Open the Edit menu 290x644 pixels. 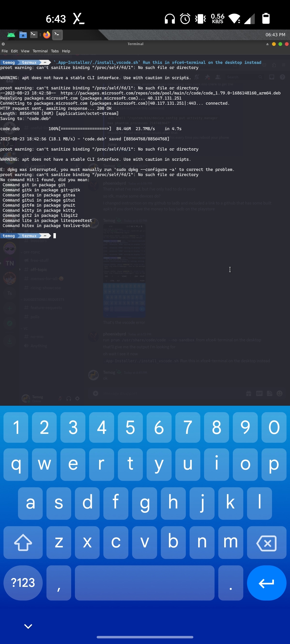pos(14,51)
